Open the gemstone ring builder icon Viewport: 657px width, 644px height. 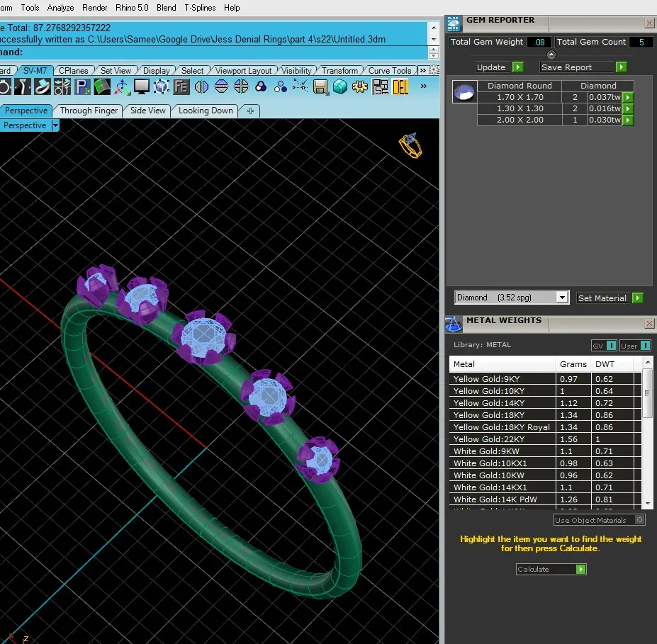pos(43,86)
